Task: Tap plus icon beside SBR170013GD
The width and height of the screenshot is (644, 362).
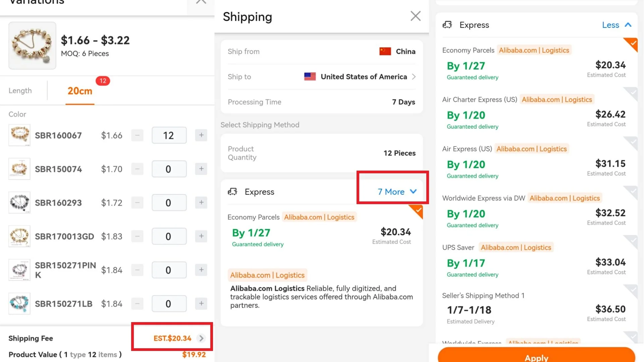Action: 201,236
